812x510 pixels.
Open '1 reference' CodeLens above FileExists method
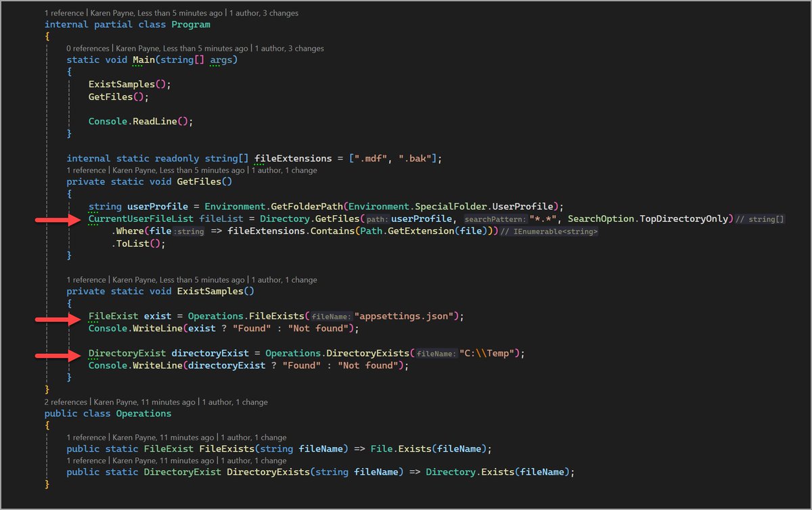click(x=87, y=438)
